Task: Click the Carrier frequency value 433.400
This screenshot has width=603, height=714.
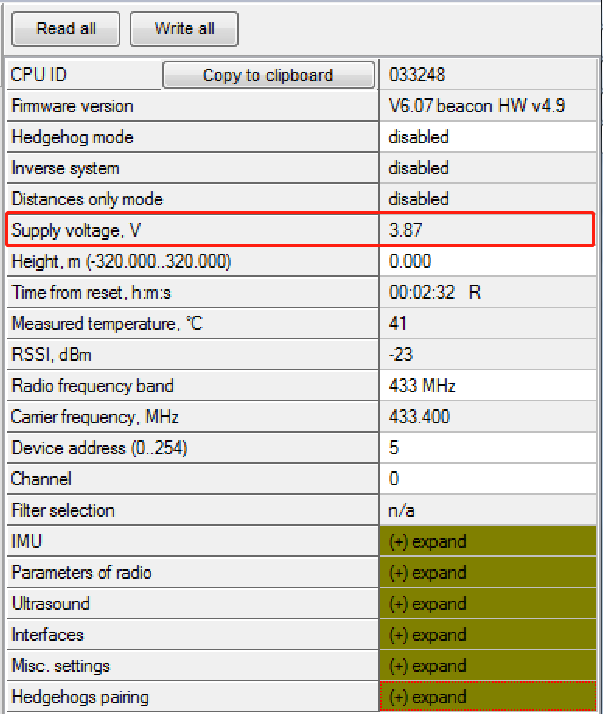Action: click(488, 417)
